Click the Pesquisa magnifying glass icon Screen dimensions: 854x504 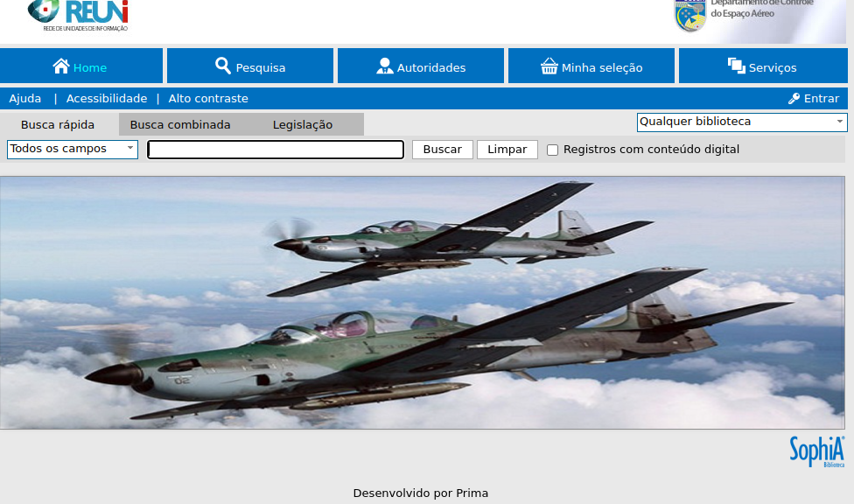point(223,66)
